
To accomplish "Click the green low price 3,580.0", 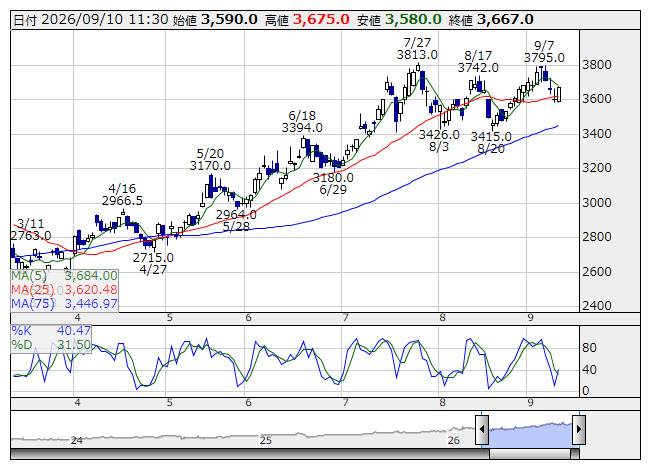I will click(x=413, y=20).
